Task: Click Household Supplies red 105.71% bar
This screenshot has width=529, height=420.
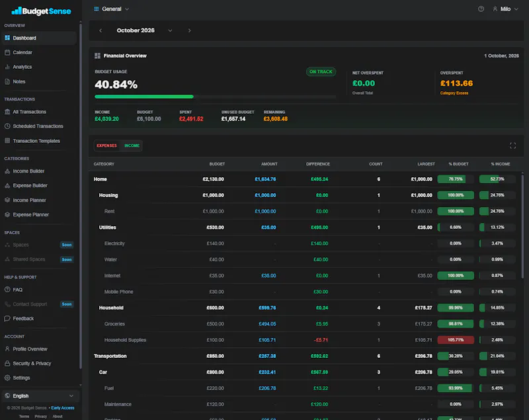Action: click(x=456, y=340)
